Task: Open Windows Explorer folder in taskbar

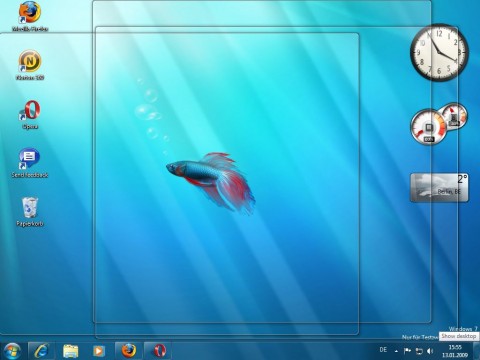Action: [x=70, y=351]
